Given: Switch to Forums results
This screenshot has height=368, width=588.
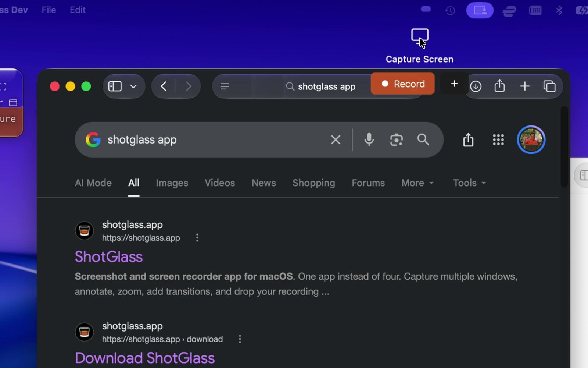Looking at the screenshot, I should point(368,183).
